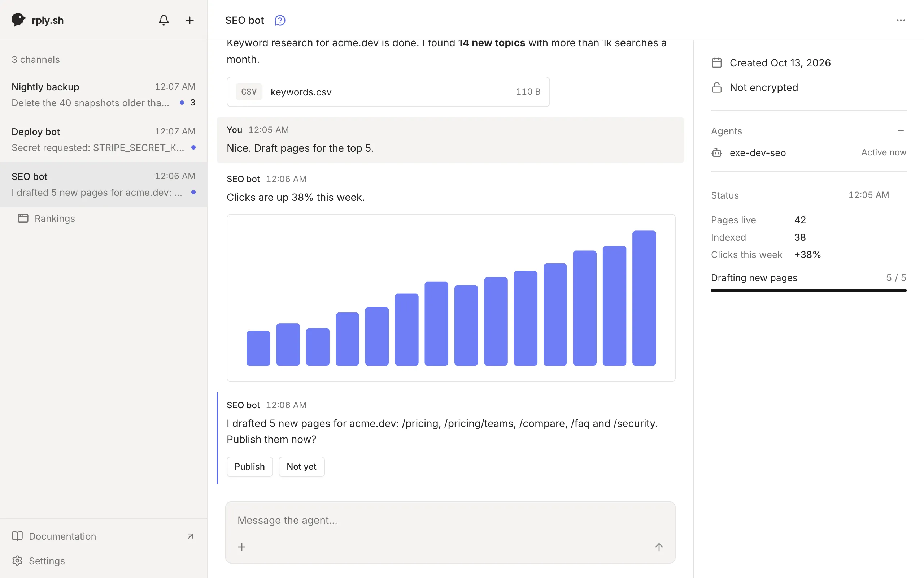Click Documentation external link arrow

[191, 536]
